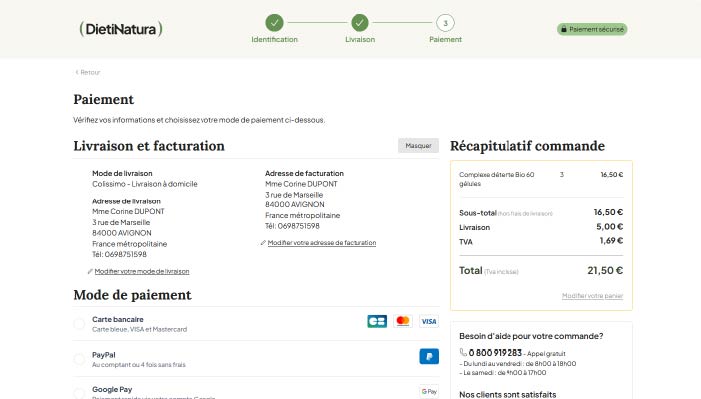The image size is (701, 399).
Task: Click the Livraison step label
Action: [360, 39]
